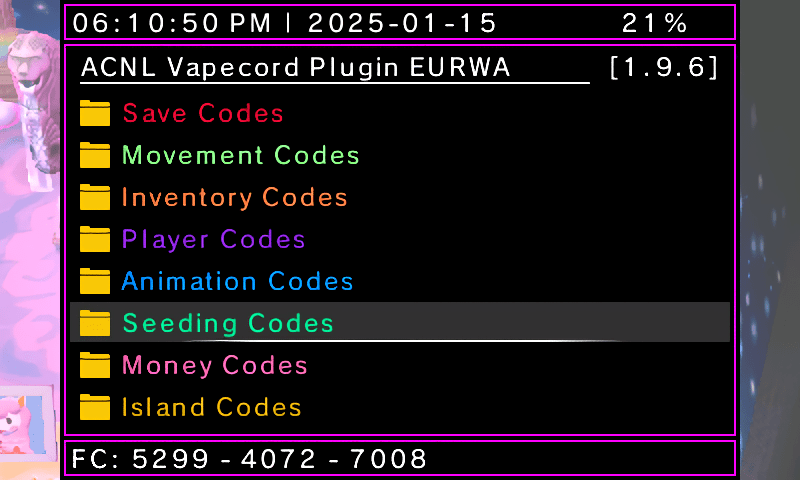Expand the blue Animation Codes category
Viewport: 800px width, 480px height.
click(237, 282)
